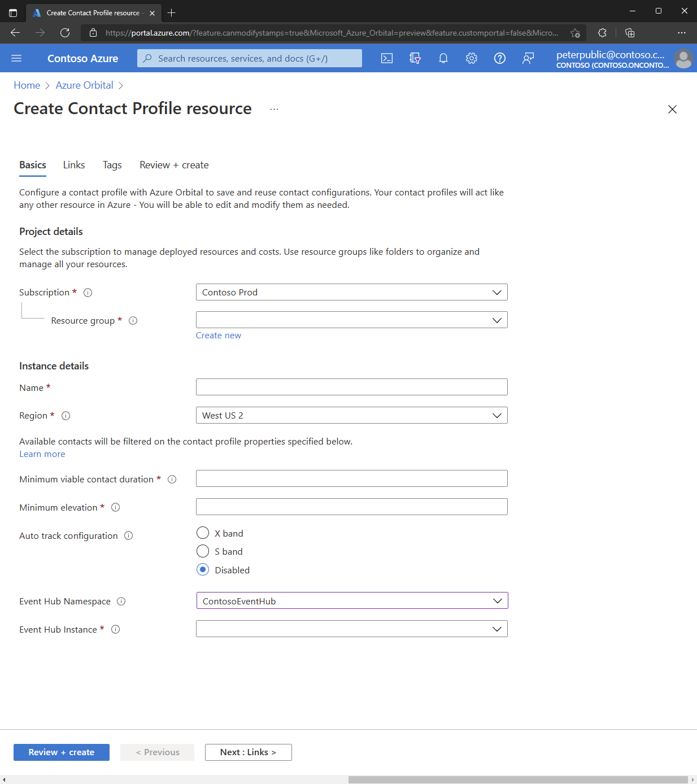Image resolution: width=697 pixels, height=784 pixels.
Task: Show info tooltip for Subscription
Action: click(x=88, y=293)
